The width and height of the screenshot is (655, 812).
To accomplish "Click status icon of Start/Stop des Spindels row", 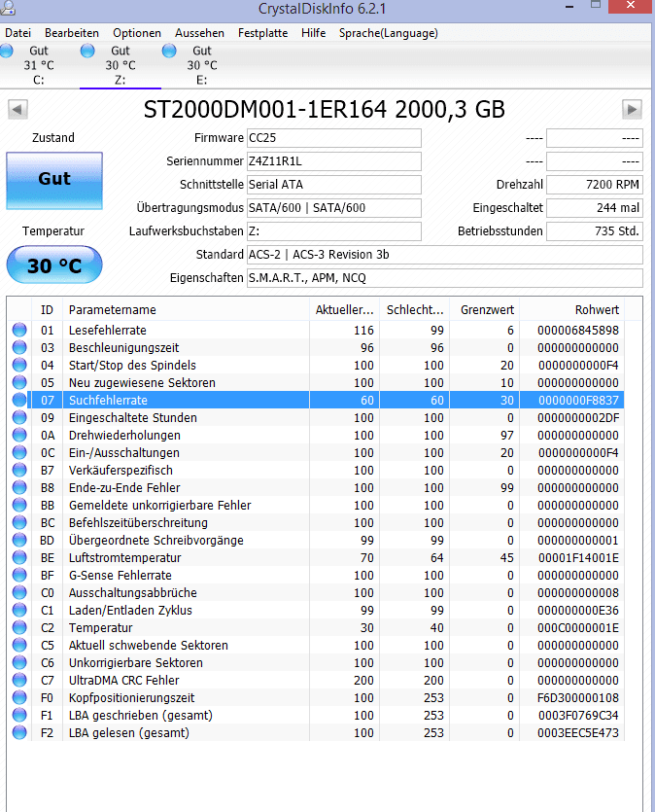I will 19,365.
